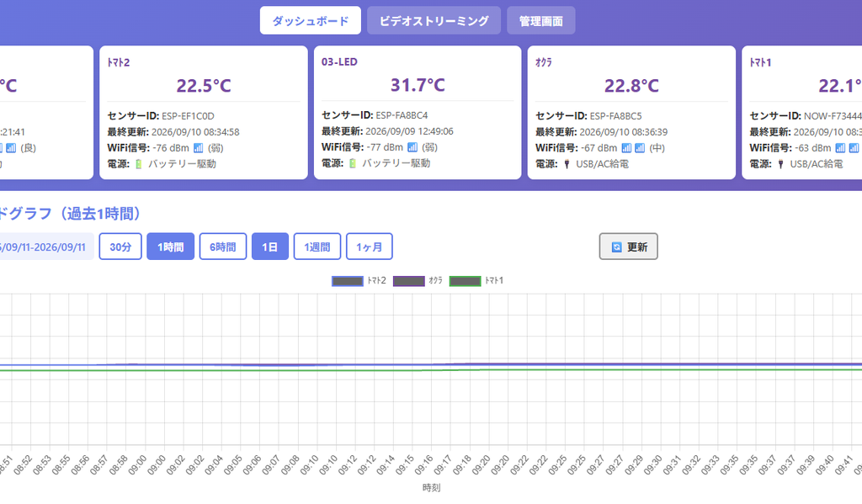The width and height of the screenshot is (862, 504).
Task: Click the ｵｸﾗ card power plug icon
Action: tap(567, 164)
